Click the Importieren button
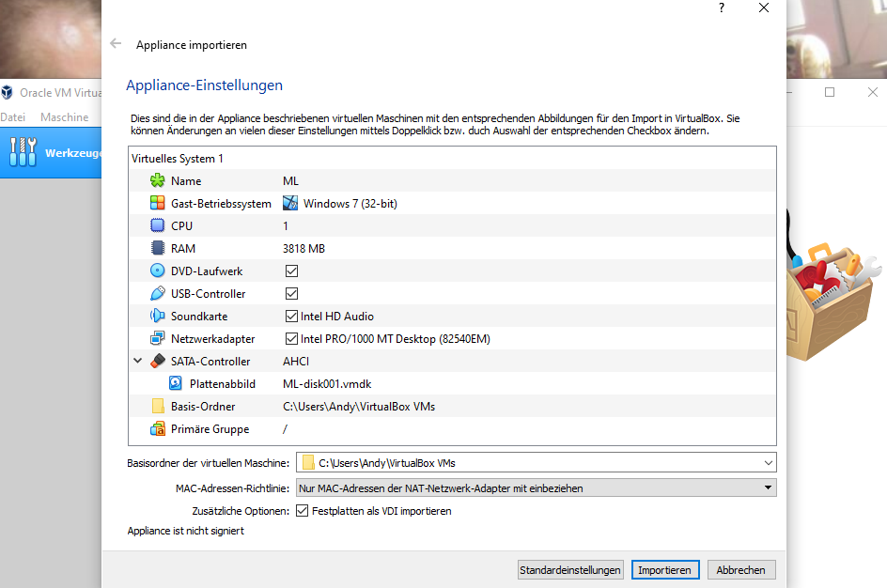This screenshot has height=588, width=887. coord(664,570)
